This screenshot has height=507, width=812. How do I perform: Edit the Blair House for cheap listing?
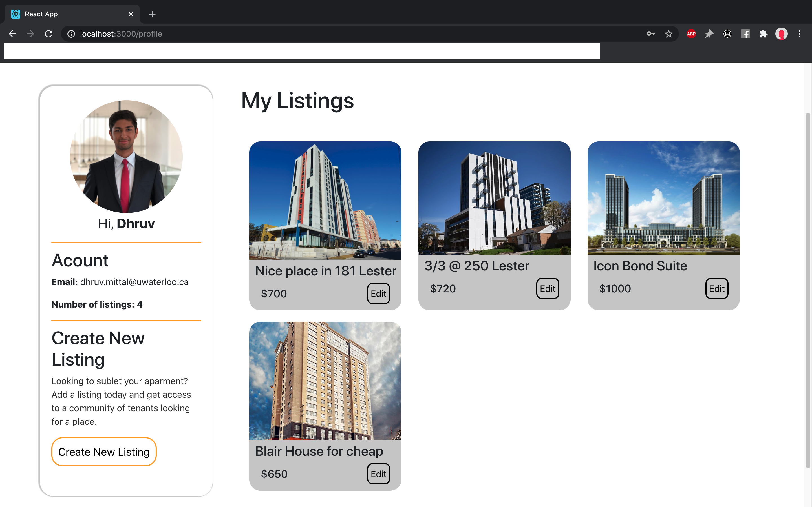coord(378,474)
